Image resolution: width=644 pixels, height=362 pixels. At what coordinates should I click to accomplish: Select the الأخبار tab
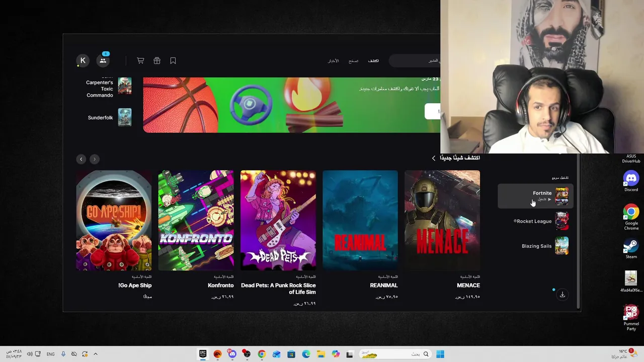click(x=334, y=61)
